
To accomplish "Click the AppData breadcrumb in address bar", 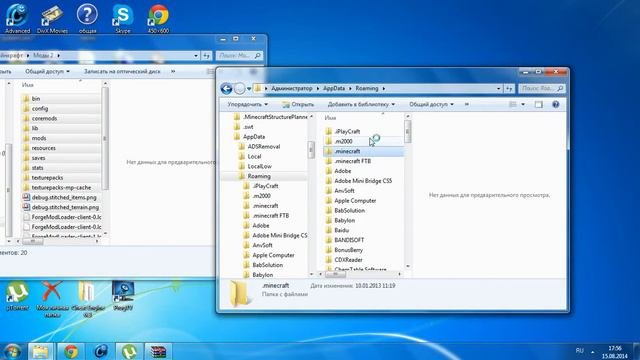I will [334, 88].
